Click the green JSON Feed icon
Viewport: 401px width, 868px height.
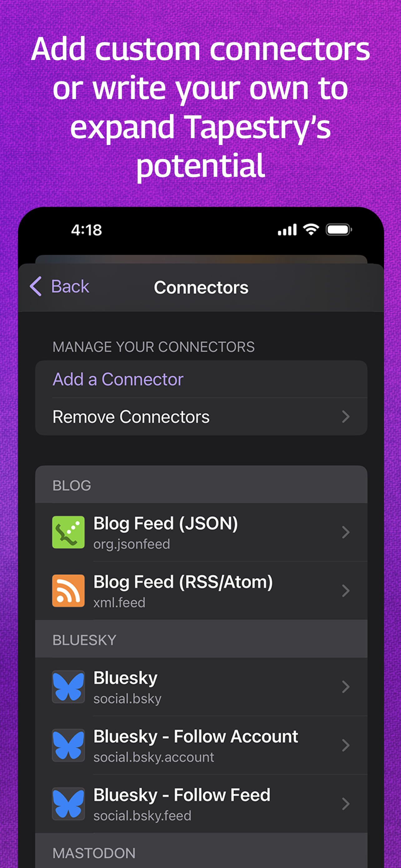pos(68,532)
